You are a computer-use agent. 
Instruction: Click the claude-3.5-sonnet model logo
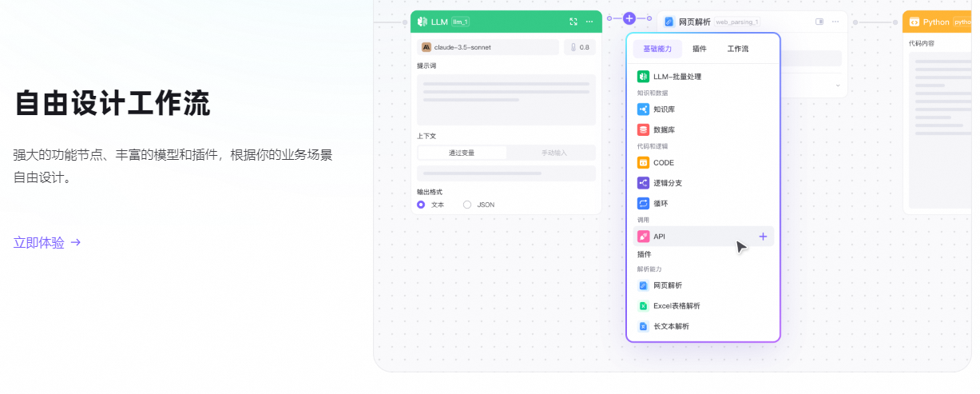pos(427,47)
